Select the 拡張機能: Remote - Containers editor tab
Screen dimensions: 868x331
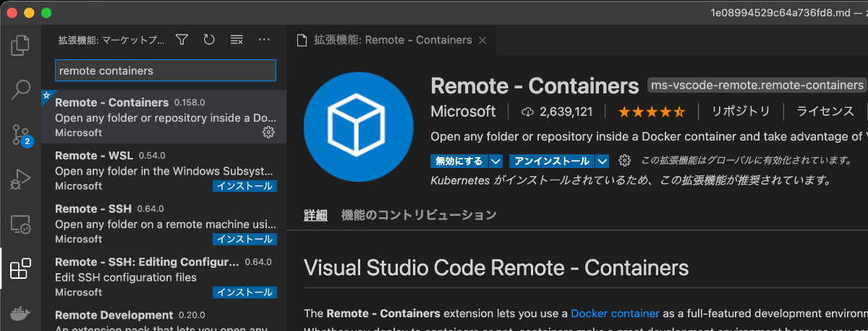pos(391,40)
